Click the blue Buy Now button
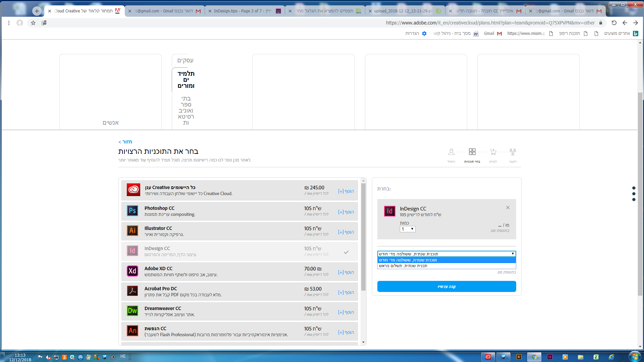This screenshot has width=644, height=362. tap(446, 287)
